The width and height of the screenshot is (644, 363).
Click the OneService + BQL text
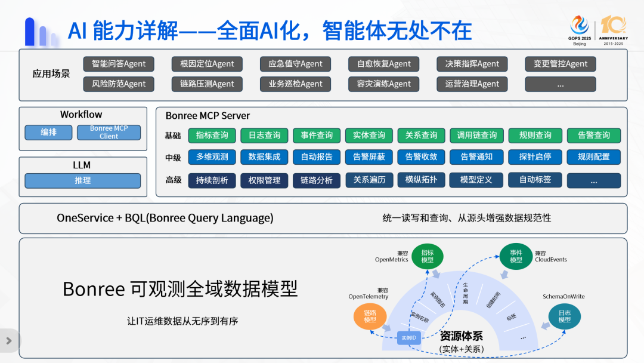click(165, 218)
